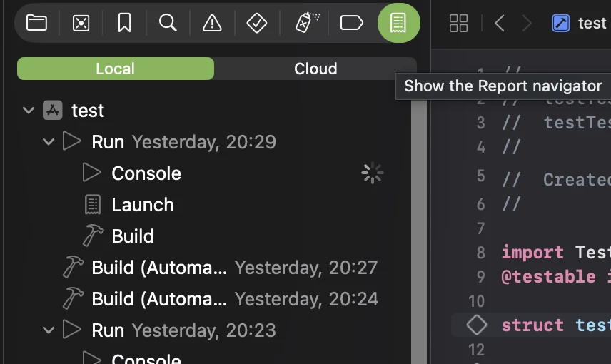
Task: Show the Source Control navigator
Action: pos(81,23)
